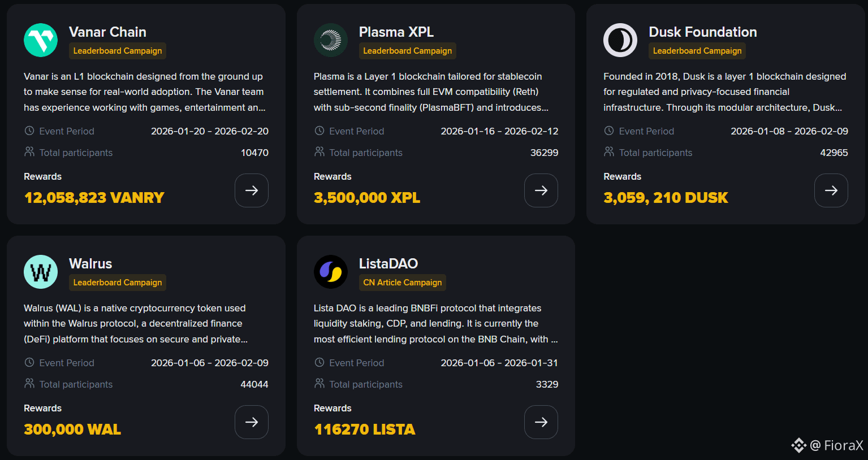Click the Walrus campaign title

[90, 264]
